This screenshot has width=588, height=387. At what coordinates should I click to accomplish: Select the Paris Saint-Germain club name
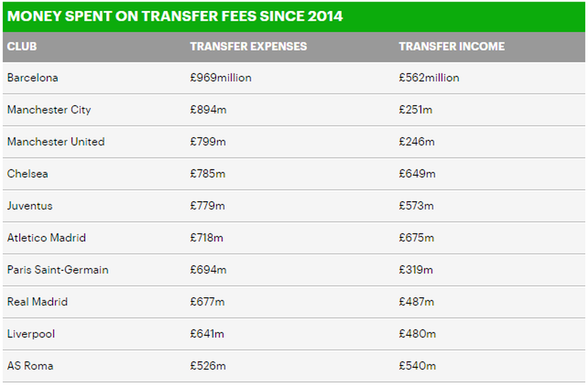[x=57, y=270]
